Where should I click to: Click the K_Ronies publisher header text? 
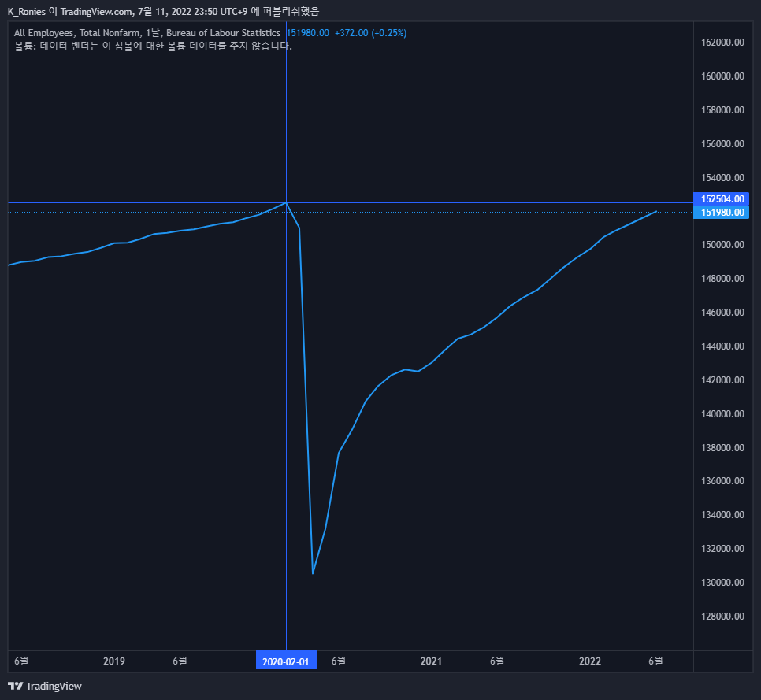[x=163, y=11]
